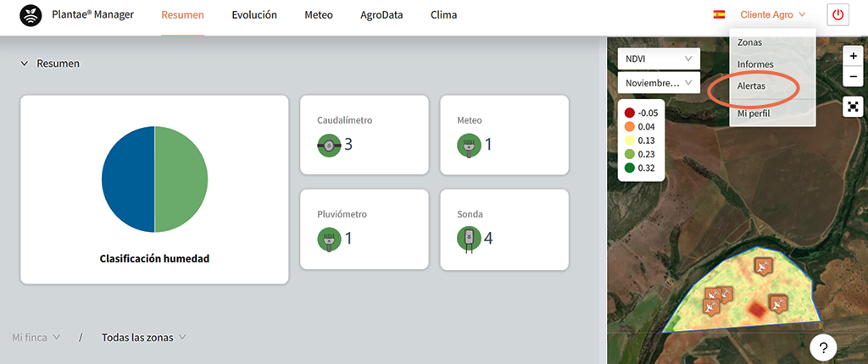Screen dimensions: 868x364
Task: Click the Pluviómetro card label
Action: [342, 214]
